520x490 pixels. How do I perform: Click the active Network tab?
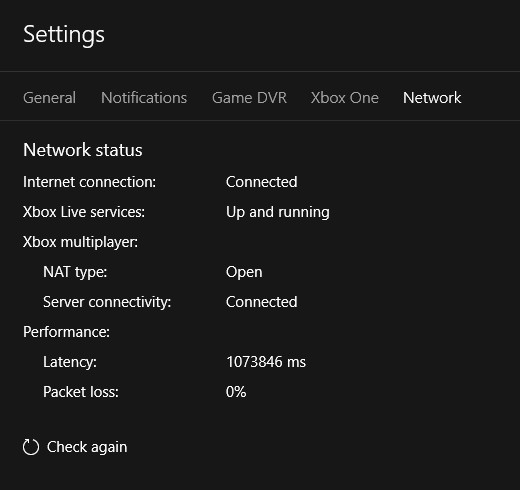[432, 98]
